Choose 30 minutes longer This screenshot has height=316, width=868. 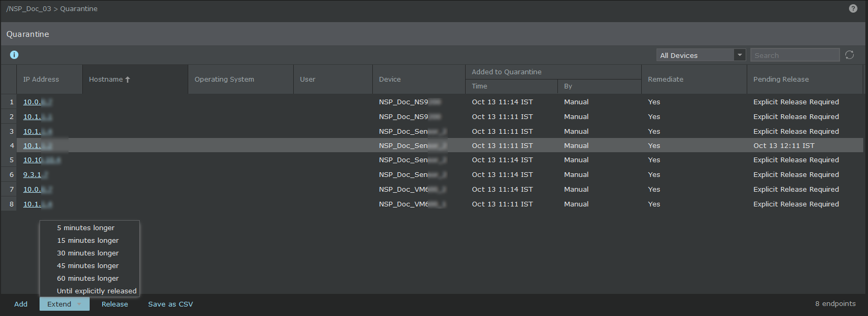point(88,253)
